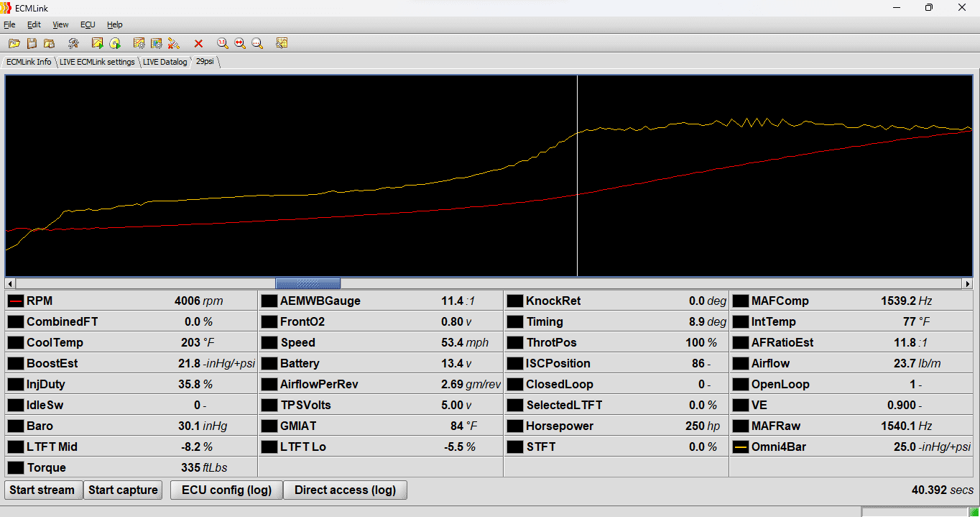980x517 pixels.
Task: Click the Start stream button
Action: (x=42, y=490)
